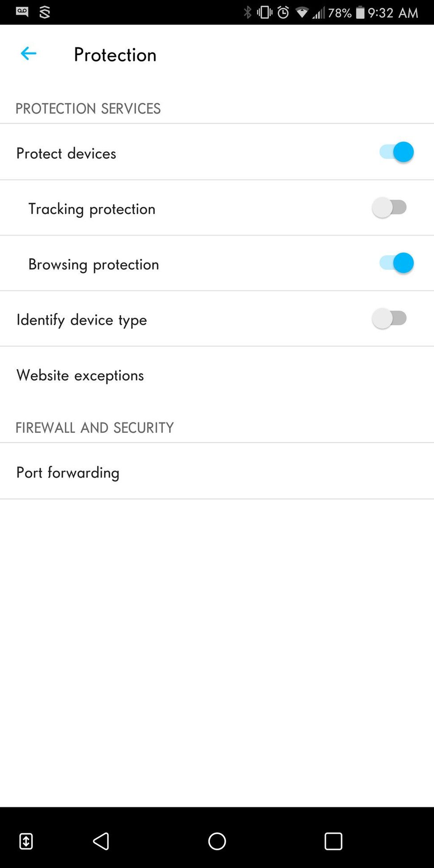Tap the alarm clock status bar icon
Screen dimensions: 434x868
(283, 12)
